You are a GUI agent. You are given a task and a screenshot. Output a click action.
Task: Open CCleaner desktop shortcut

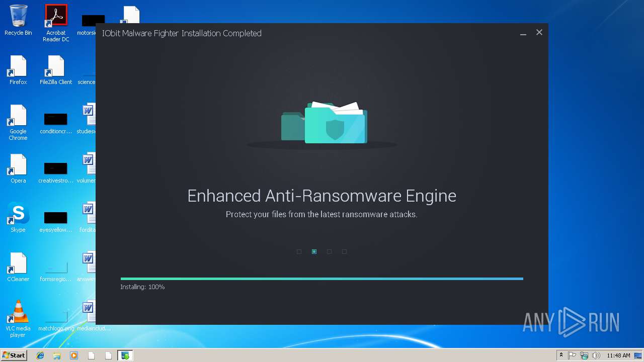coord(18,267)
